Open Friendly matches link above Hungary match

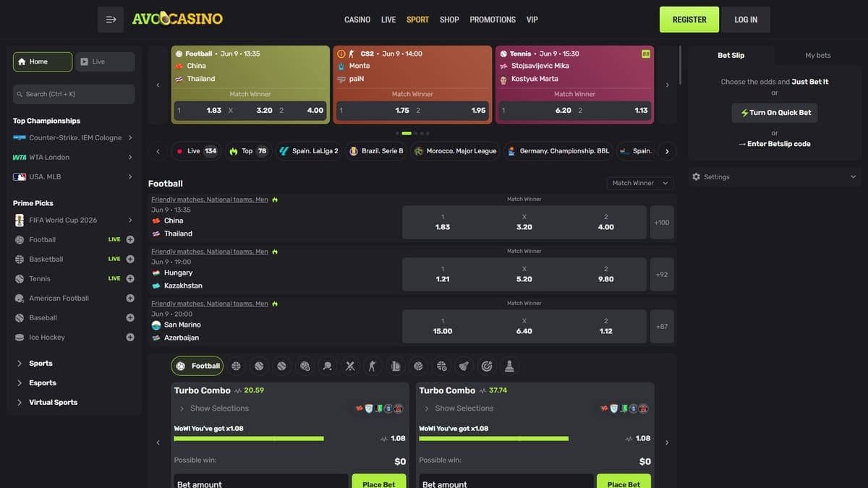tap(210, 252)
